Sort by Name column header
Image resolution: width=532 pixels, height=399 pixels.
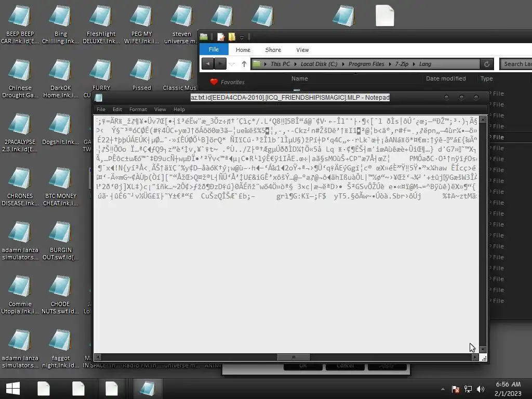click(x=300, y=78)
